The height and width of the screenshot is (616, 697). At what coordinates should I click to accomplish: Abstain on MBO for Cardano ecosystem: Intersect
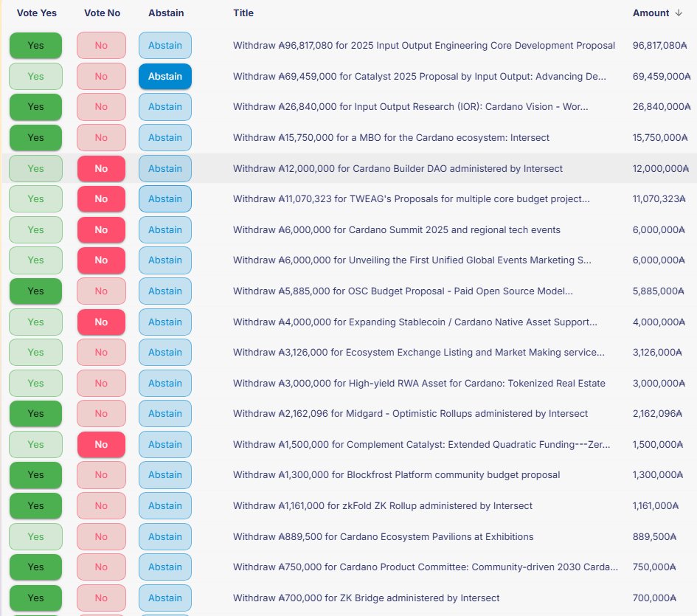[x=165, y=138]
